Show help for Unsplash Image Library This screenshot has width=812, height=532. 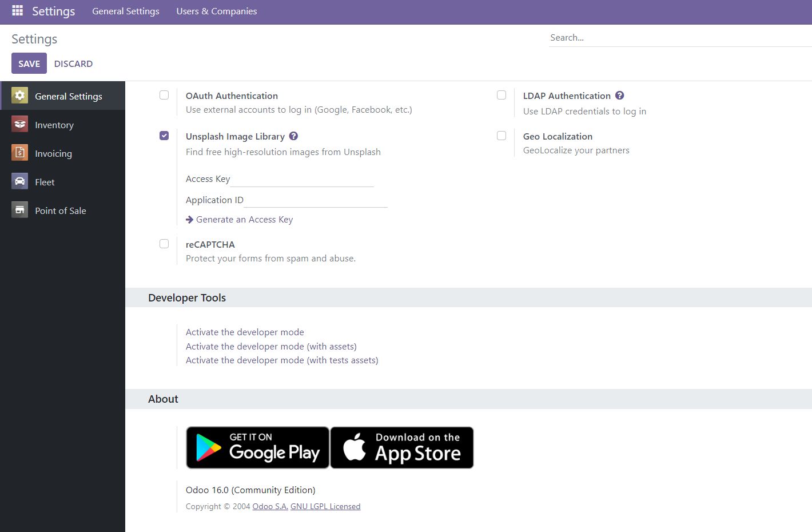(x=293, y=136)
